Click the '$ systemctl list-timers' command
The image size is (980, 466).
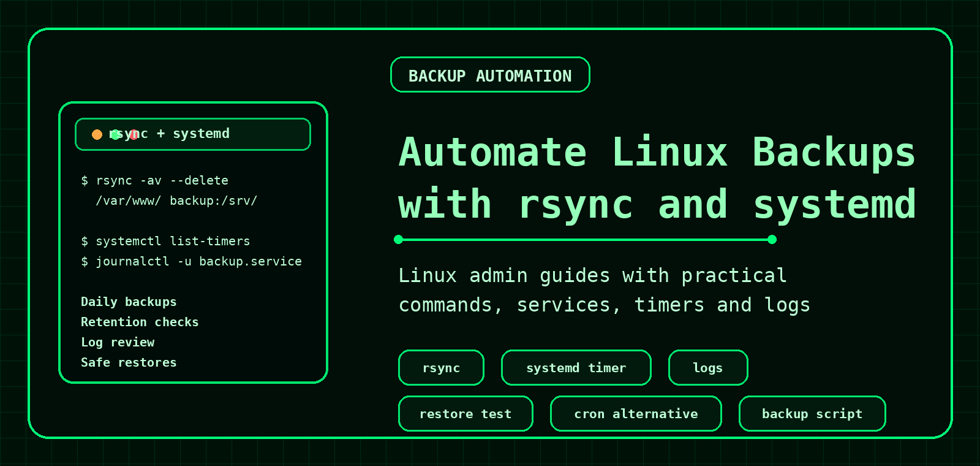coord(165,241)
